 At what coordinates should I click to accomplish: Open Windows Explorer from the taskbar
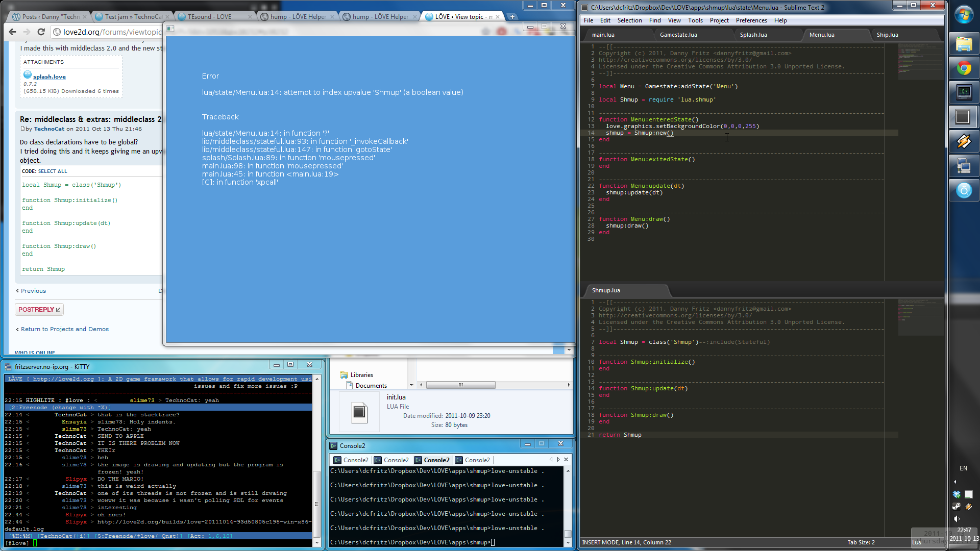[x=964, y=44]
